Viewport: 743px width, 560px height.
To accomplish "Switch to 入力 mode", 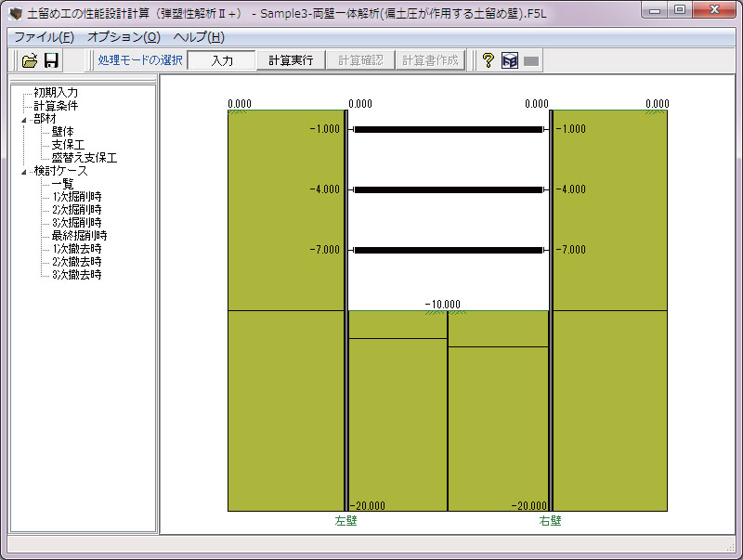I will (x=222, y=60).
